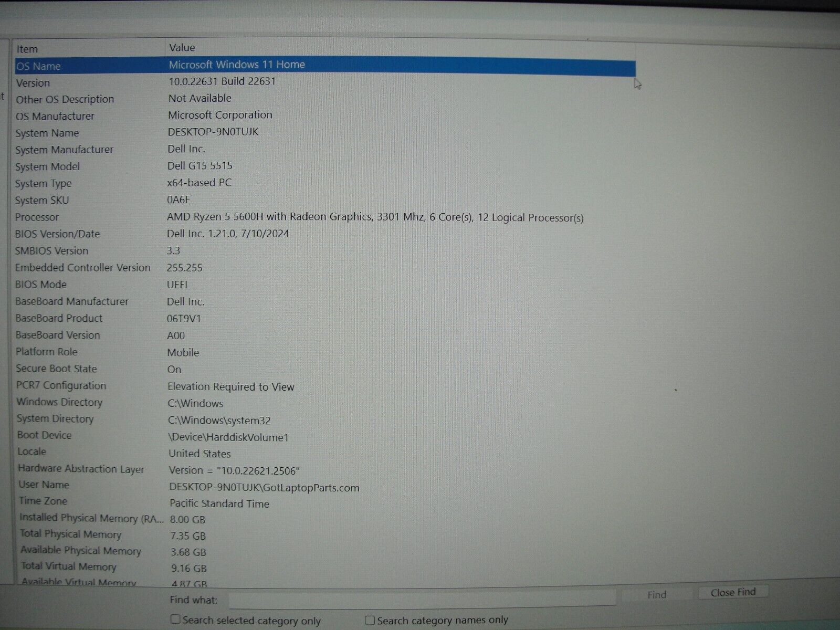Screen dimensions: 840x630
Task: Select the Windows Directory row
Action: [325, 403]
